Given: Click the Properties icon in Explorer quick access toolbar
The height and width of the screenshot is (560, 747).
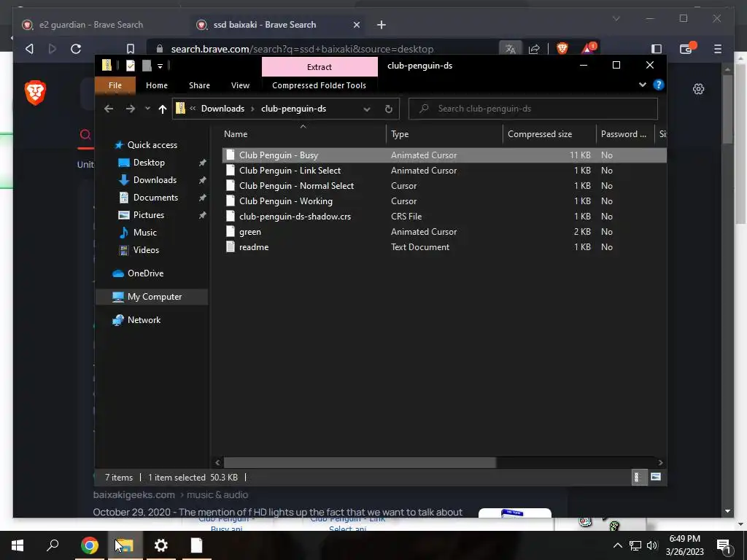Looking at the screenshot, I should coord(130,66).
